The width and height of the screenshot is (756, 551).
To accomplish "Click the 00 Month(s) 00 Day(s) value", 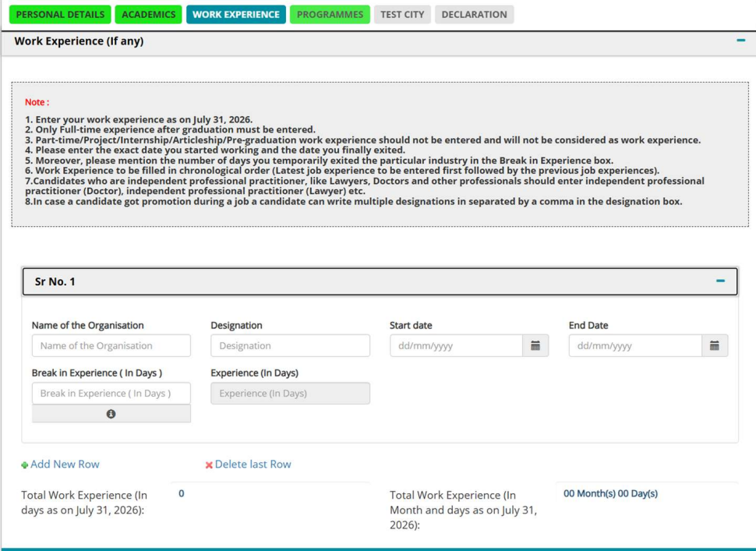I will click(x=610, y=493).
